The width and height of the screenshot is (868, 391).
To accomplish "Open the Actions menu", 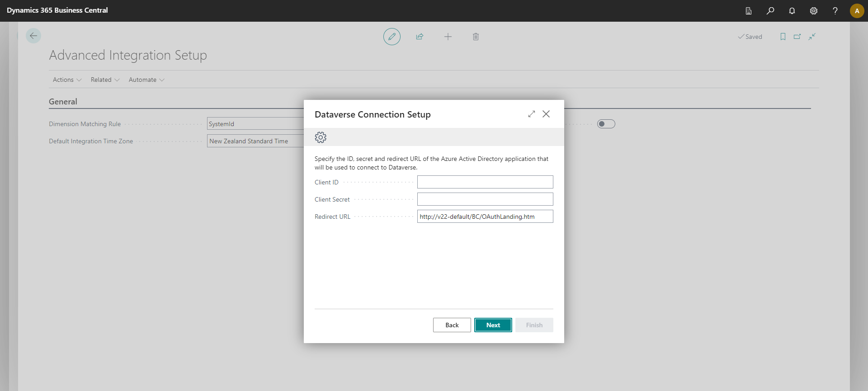I will coord(67,80).
